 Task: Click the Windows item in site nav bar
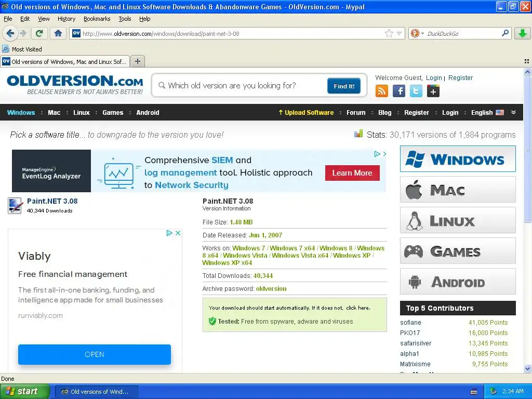(21, 112)
